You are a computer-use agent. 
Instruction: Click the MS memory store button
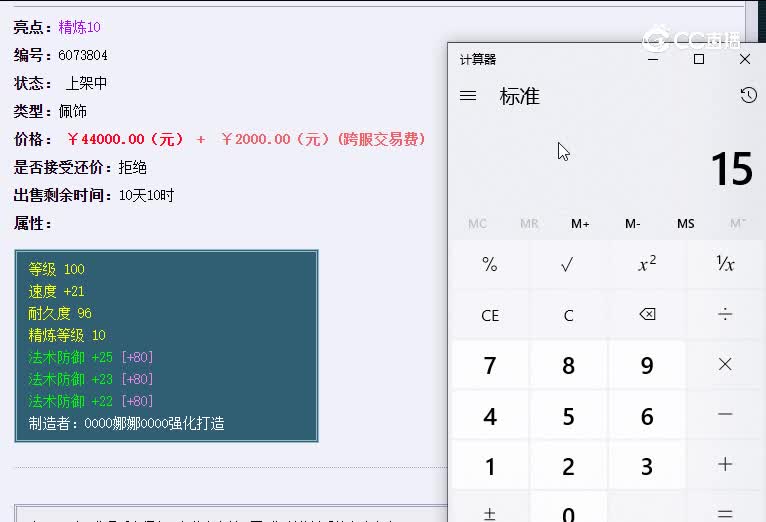click(x=685, y=224)
